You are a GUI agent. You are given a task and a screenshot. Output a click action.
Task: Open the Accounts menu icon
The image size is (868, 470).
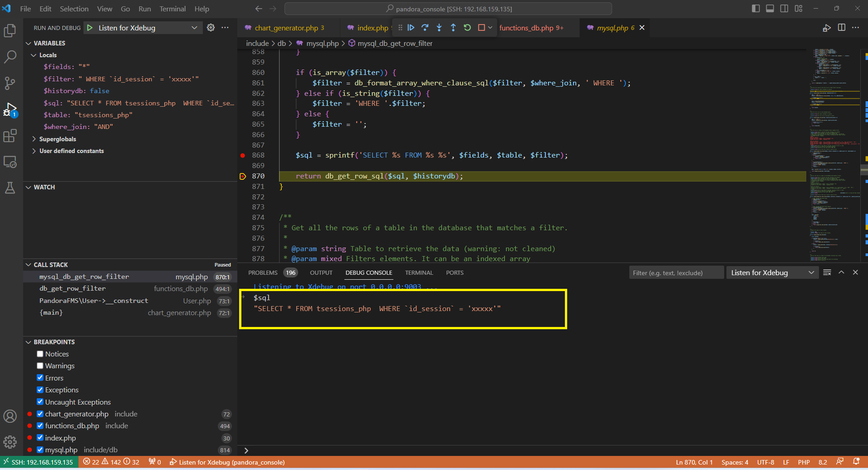[x=10, y=416]
